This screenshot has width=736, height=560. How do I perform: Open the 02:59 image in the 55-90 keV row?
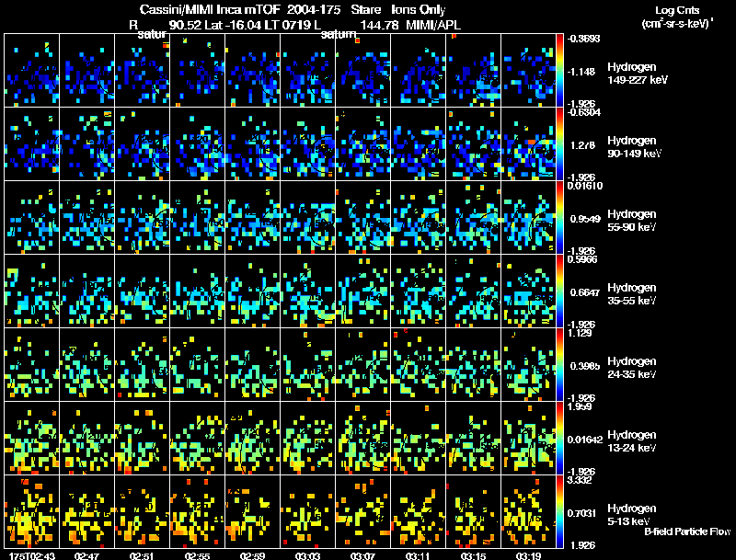tap(252, 217)
